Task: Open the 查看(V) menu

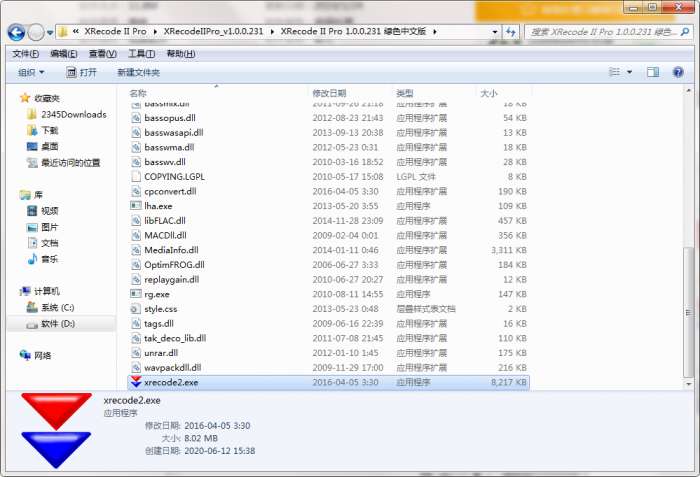Action: [103, 54]
